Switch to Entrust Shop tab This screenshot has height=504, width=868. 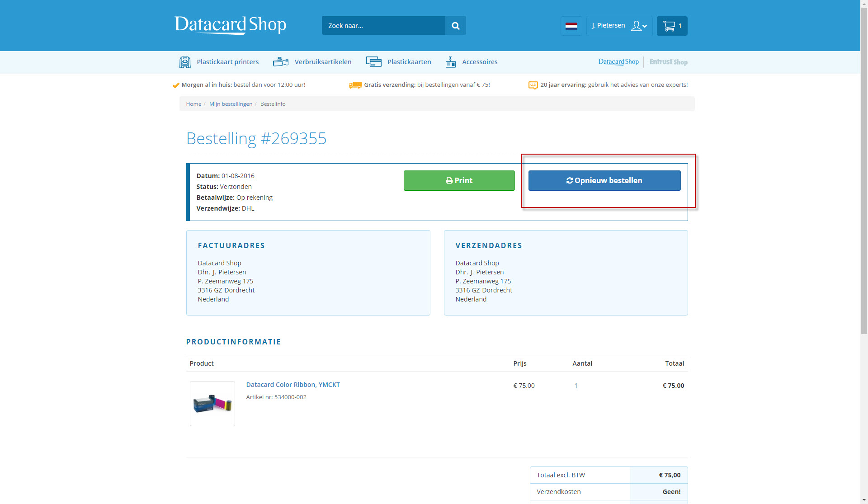click(668, 62)
